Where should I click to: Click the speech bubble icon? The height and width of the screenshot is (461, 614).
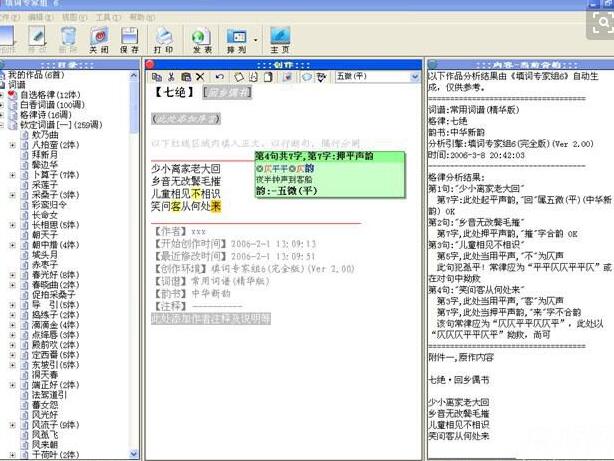pyautogui.click(x=307, y=77)
